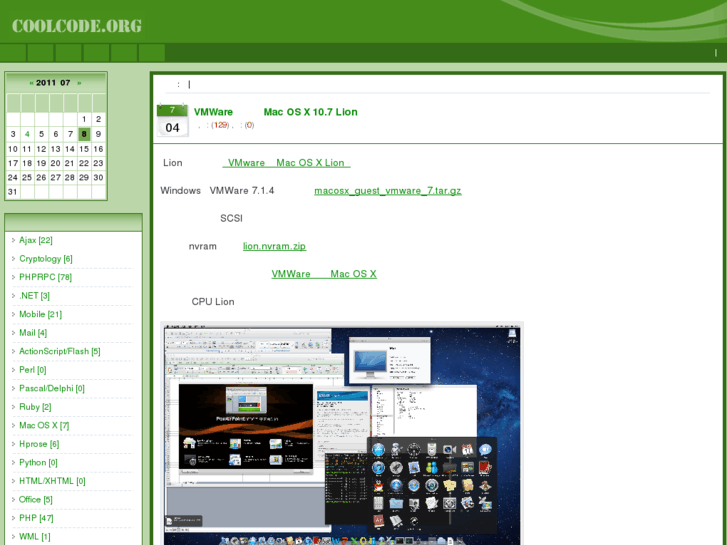Open the PHP [47] category

pos(36,519)
